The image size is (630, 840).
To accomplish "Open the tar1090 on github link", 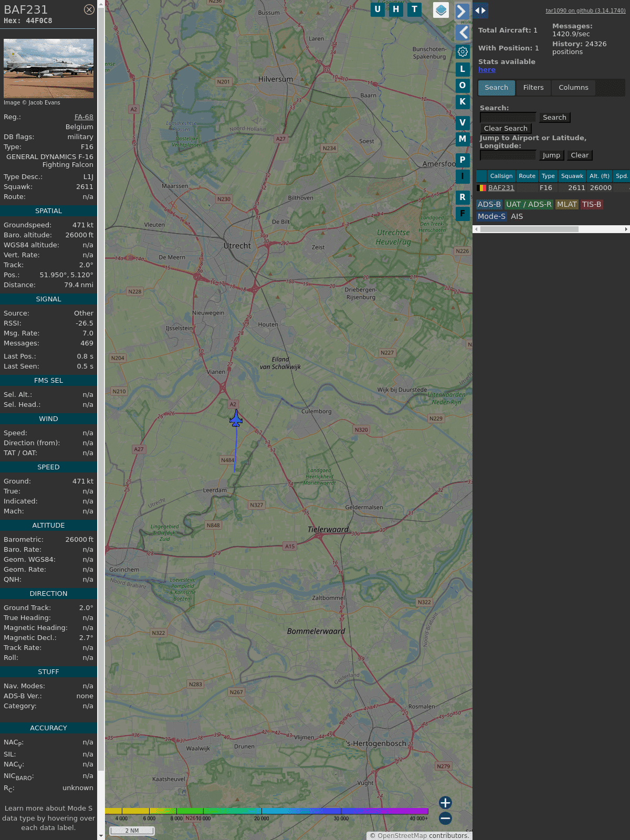I will coord(585,10).
